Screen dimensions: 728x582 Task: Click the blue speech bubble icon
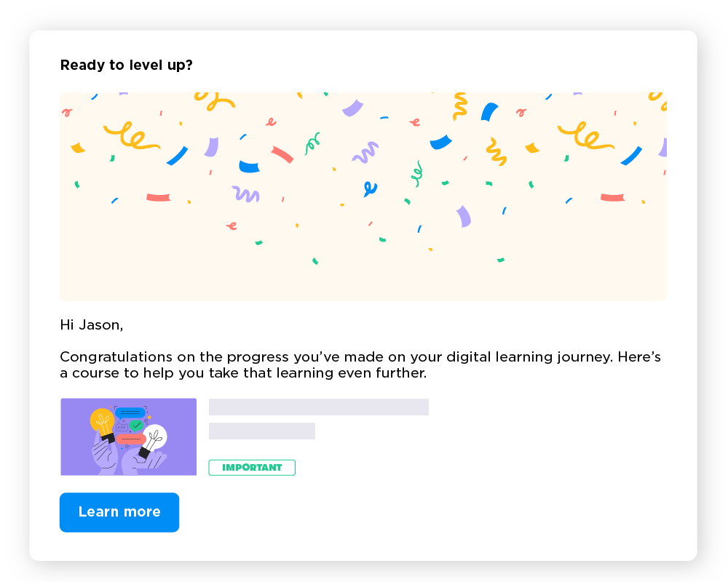(130, 412)
